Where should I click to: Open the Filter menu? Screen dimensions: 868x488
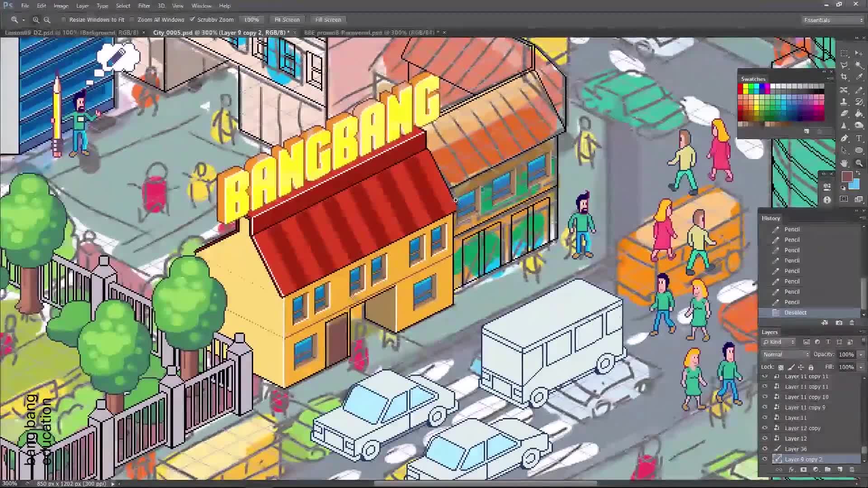point(144,6)
